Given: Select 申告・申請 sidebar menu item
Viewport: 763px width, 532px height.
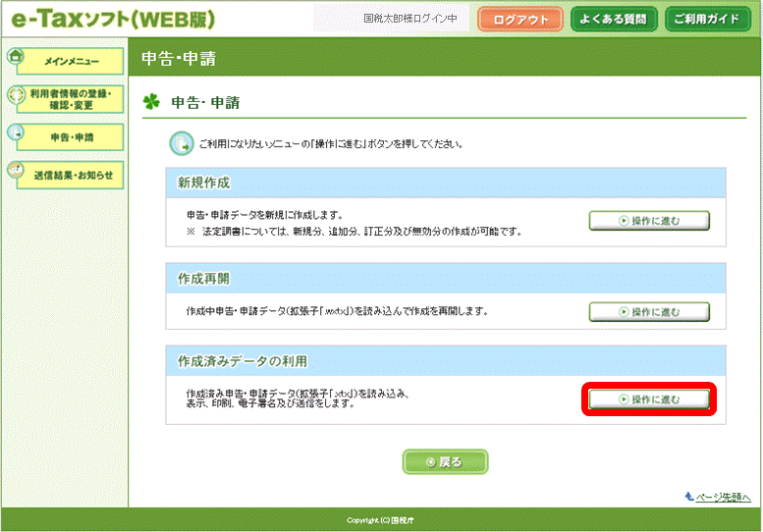Looking at the screenshot, I should click(x=70, y=137).
